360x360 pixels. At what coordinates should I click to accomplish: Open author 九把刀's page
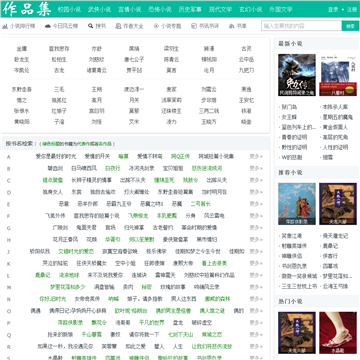246,70
